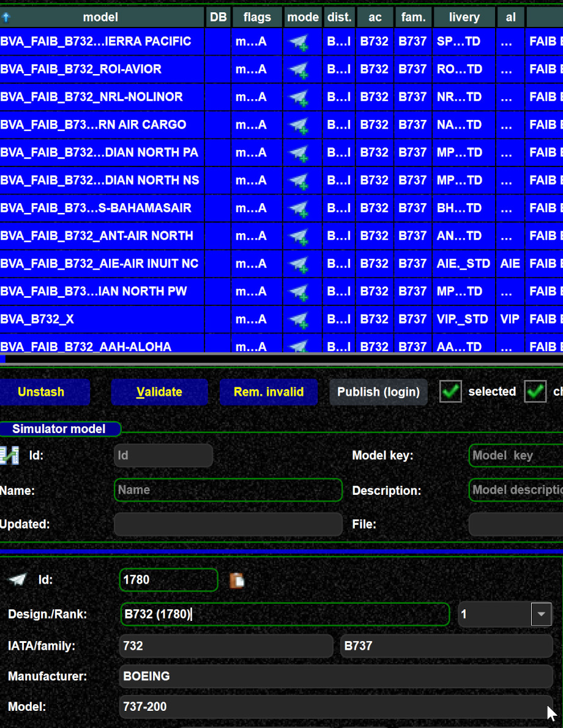
Task: Click mode icon in ANT-AIR NORTH row
Action: [299, 238]
